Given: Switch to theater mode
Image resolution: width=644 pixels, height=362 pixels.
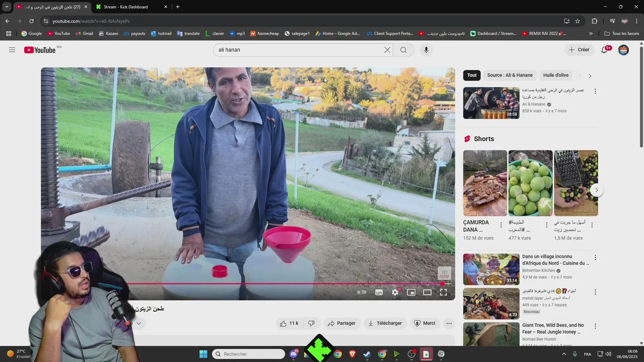Looking at the screenshot, I should point(427,292).
